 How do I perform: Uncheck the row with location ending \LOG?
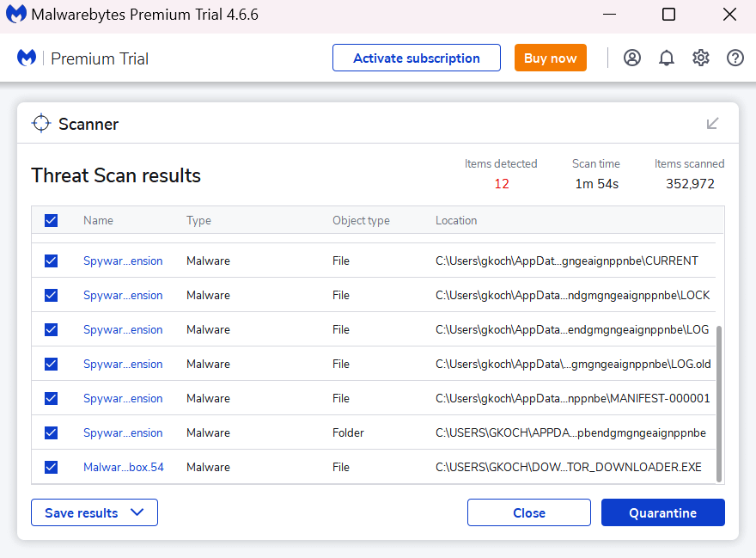[51, 329]
